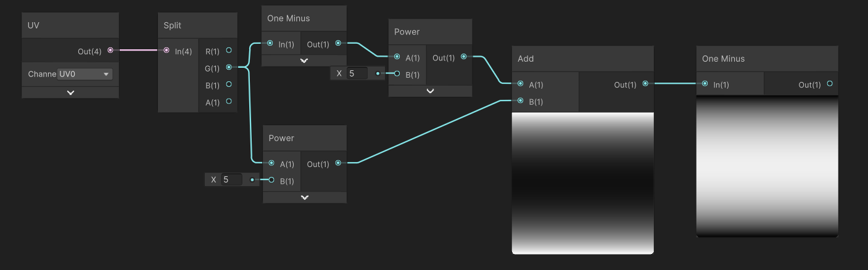868x270 pixels.
Task: Click the UV node Out(4) output port
Action: (x=110, y=51)
